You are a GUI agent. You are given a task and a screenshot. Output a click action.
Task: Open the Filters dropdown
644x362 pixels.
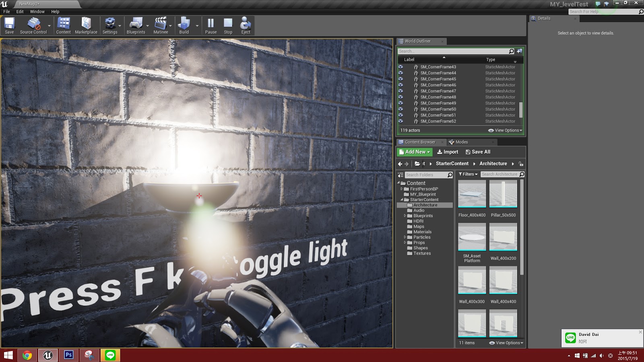[x=468, y=174]
